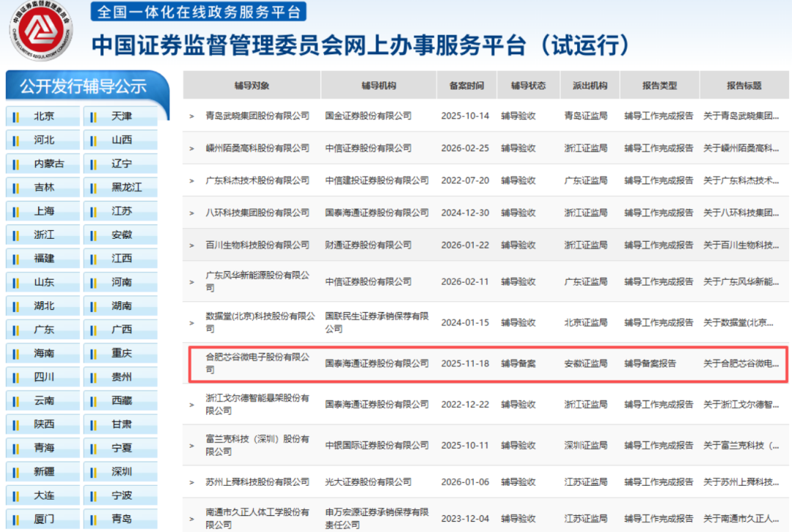The width and height of the screenshot is (792, 532).
Task: Expand the 浙江戈尔德智能悬架 row arrow
Action: pos(191,404)
